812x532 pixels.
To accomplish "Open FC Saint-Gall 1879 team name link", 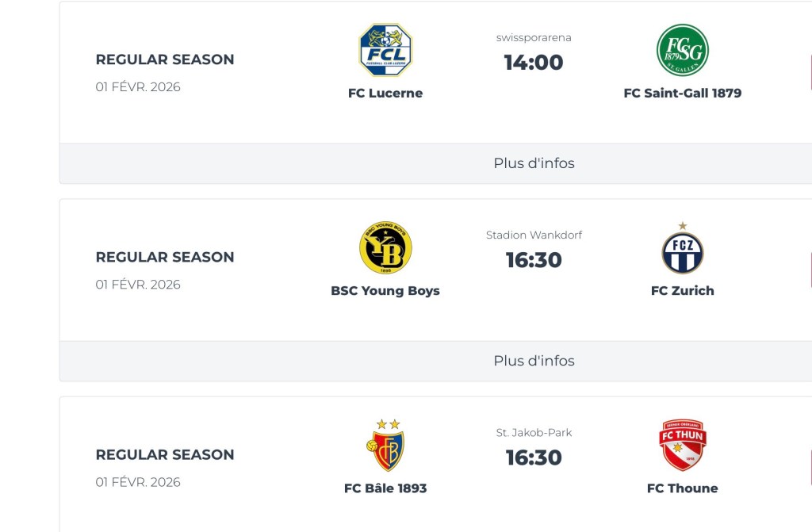I will point(682,93).
